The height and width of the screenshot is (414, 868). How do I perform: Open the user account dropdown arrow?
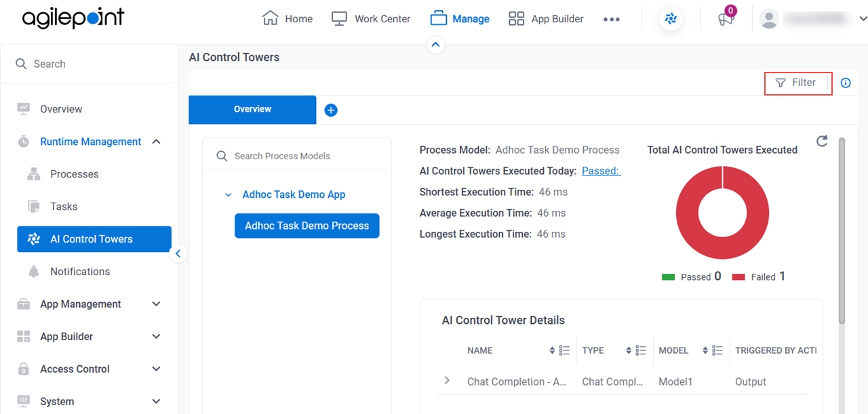863,19
